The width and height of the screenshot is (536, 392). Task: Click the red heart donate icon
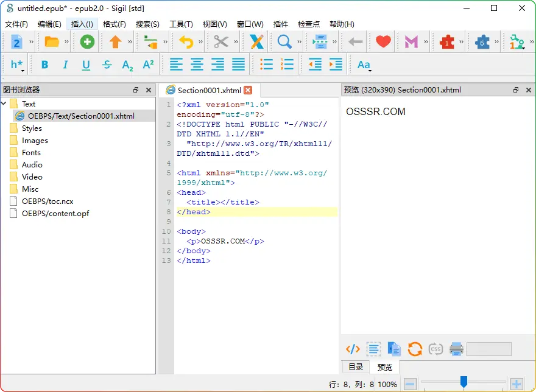coord(383,41)
